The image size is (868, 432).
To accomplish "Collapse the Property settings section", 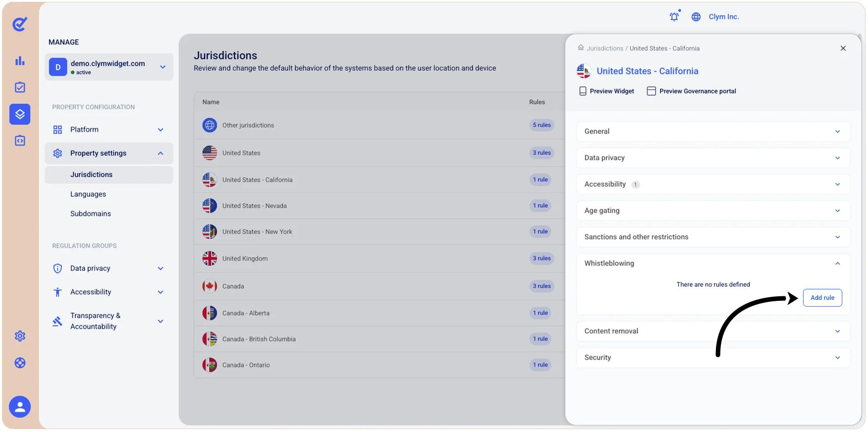I will [x=109, y=153].
